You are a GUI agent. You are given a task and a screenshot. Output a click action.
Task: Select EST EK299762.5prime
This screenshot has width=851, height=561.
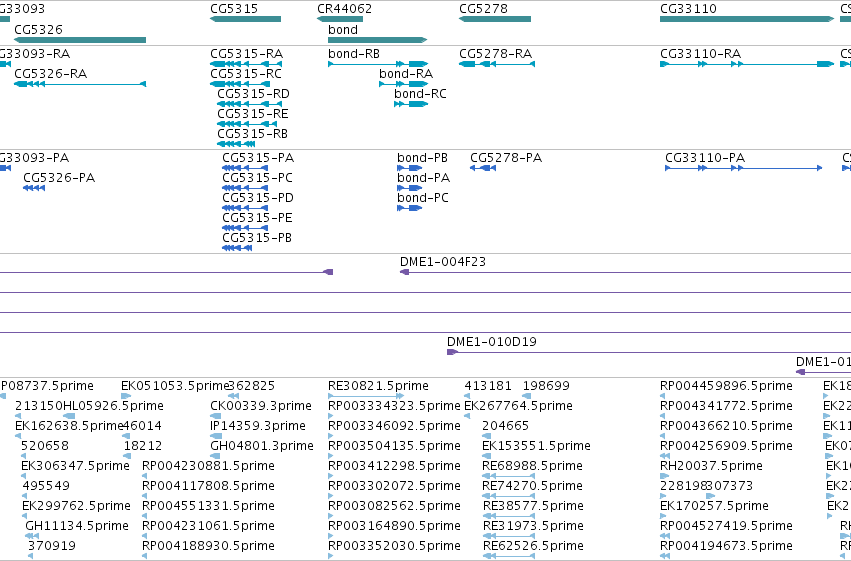coord(26,517)
